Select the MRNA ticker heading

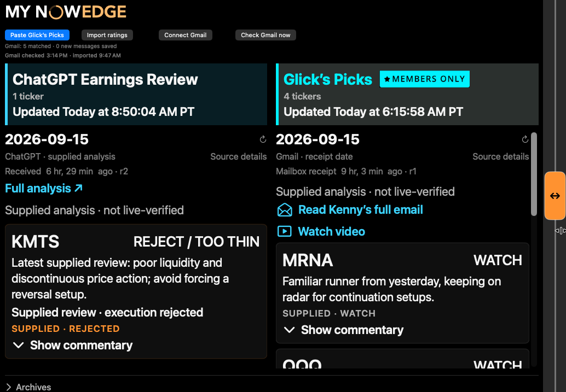(x=308, y=260)
